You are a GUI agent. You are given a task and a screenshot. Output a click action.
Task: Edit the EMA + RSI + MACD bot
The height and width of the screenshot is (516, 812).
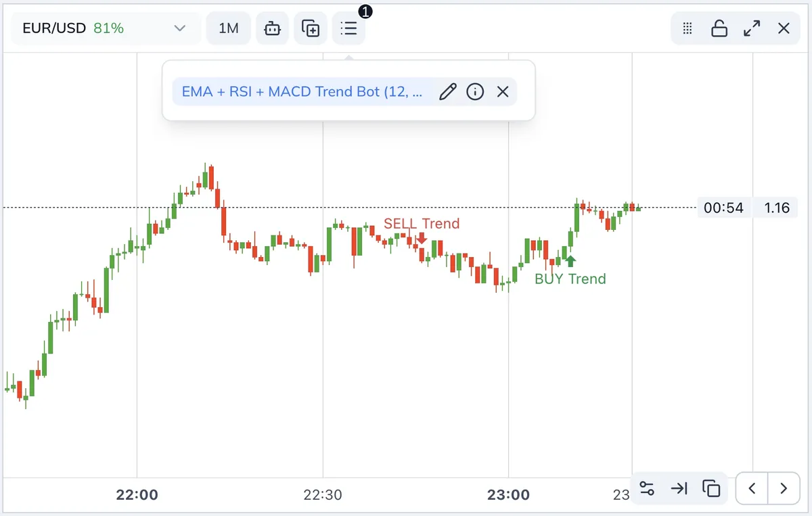448,92
